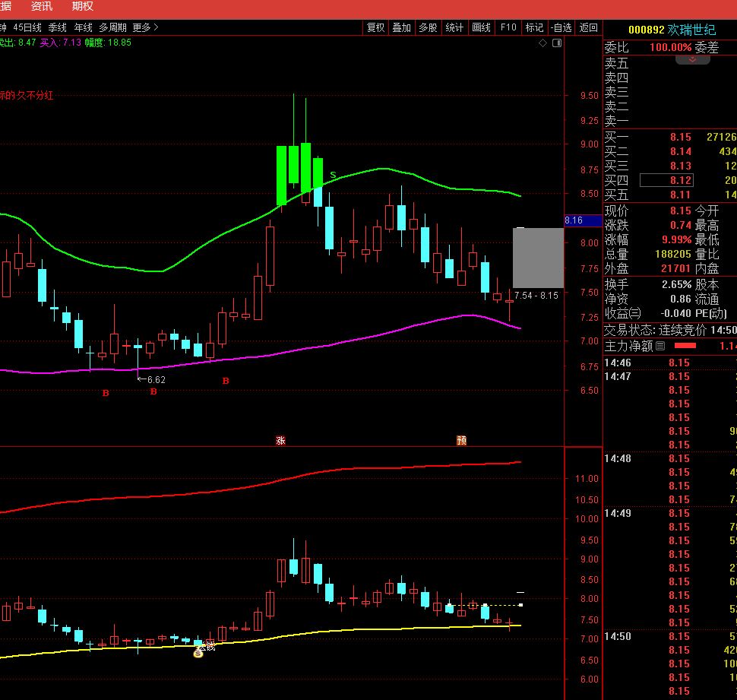
Task: Click the 返回 back button
Action: (x=589, y=27)
